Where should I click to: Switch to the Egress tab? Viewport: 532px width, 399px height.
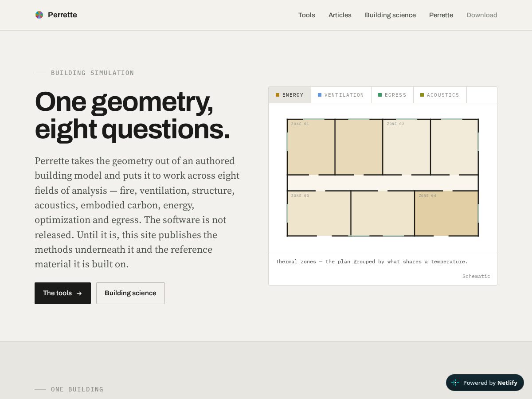[392, 95]
